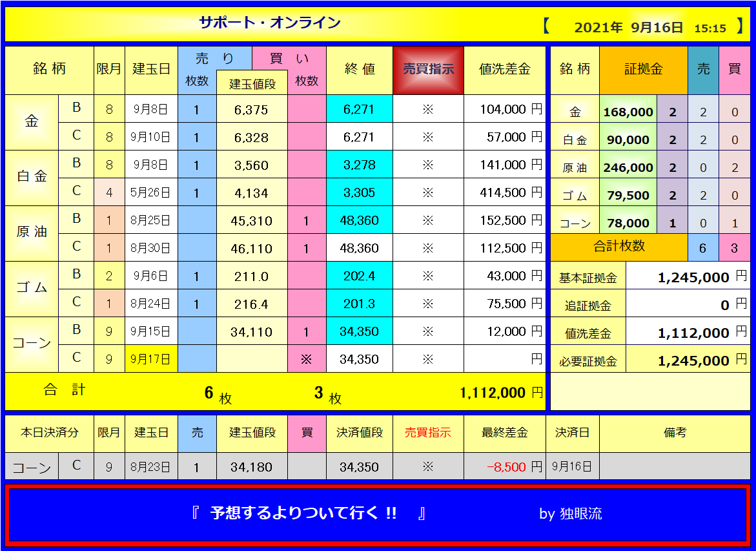Select the 必要証拠金 value 1,245,000
Screen dimensions: 756x551
coord(688,360)
